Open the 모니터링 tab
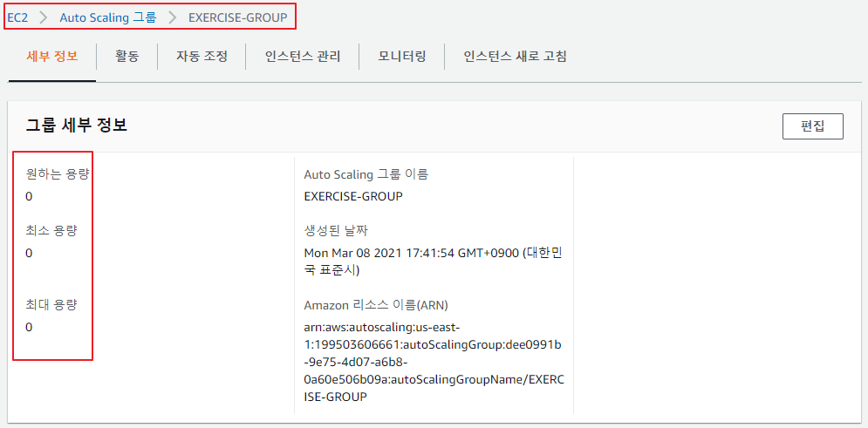 pos(402,56)
